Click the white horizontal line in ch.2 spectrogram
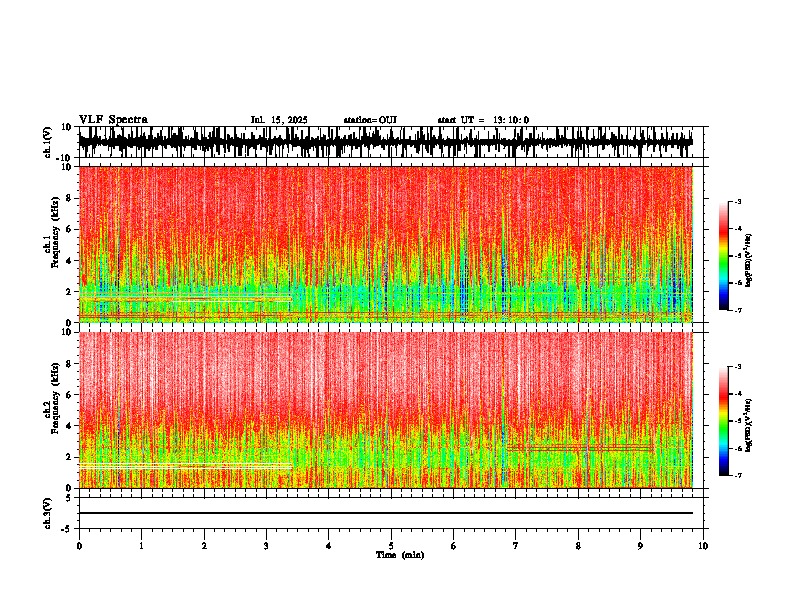Viewport: 792px width, 612px height. pyautogui.click(x=185, y=466)
